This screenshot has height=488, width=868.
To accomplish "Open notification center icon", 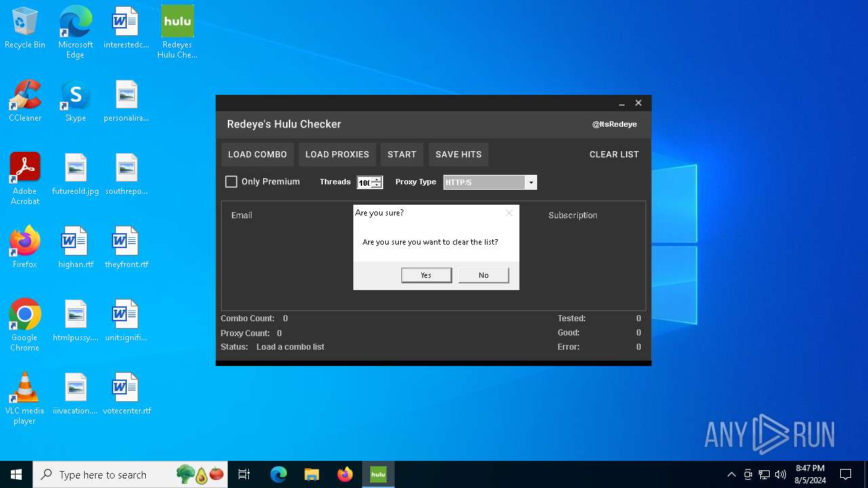I will pos(846,474).
